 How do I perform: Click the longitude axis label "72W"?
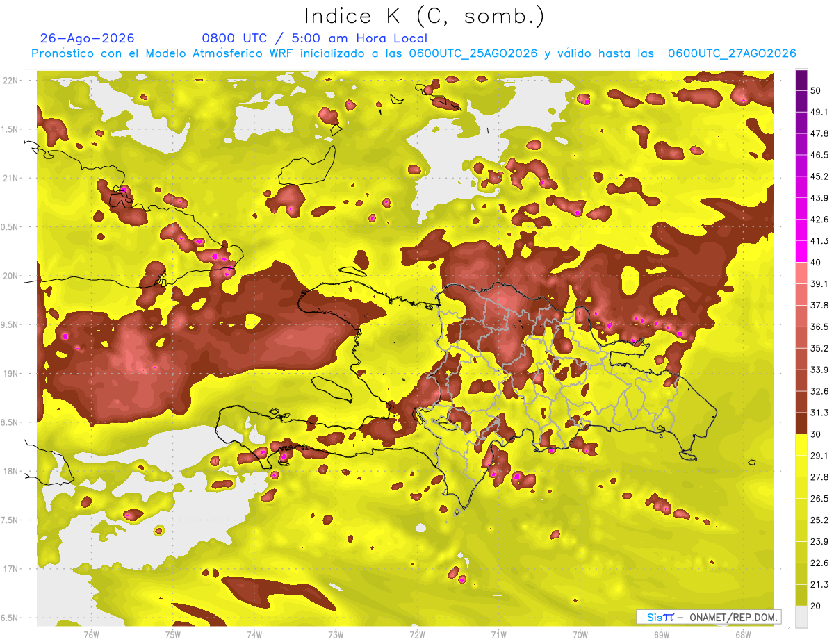point(417,634)
